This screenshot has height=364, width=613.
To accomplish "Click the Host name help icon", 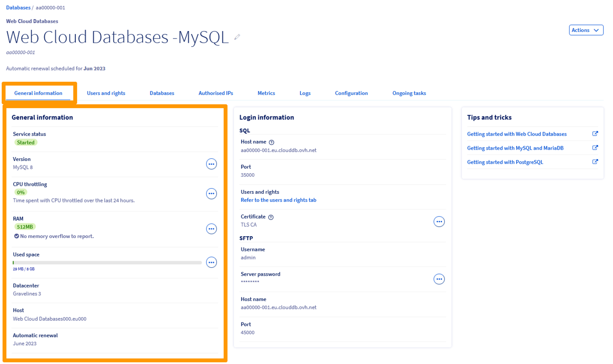I will (271, 142).
